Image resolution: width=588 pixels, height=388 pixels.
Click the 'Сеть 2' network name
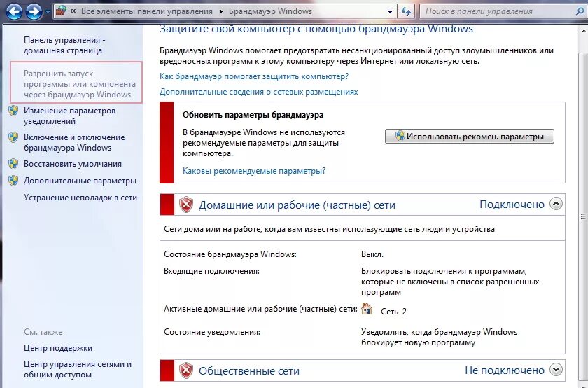point(393,312)
